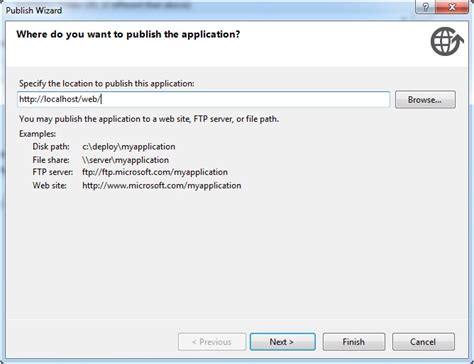Screen dimensions: 474x364
Task: Click the 'Disk path:' label
Action: [x=51, y=147]
